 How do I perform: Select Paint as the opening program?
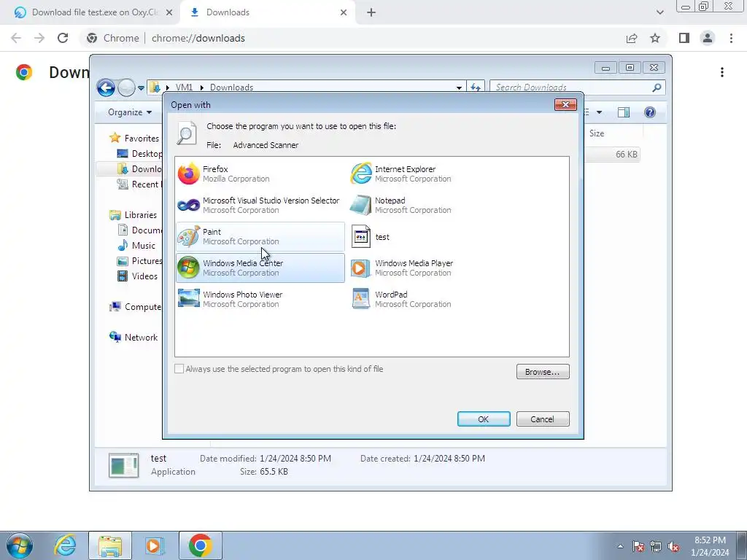click(x=260, y=237)
